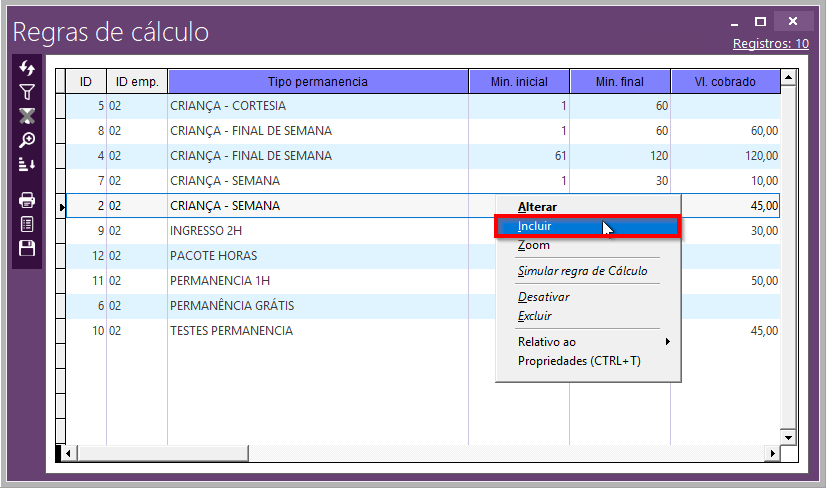Sort by Tipo permanencia column header
This screenshot has width=826, height=488.
click(318, 82)
